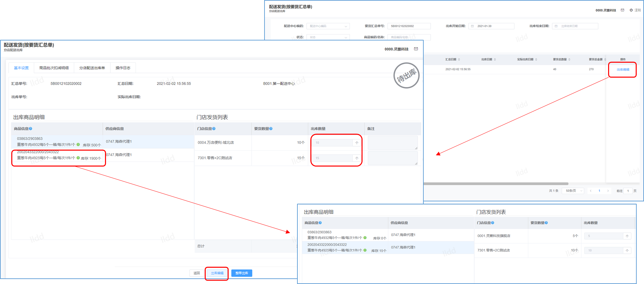Focus the 出库结束日期 date field
Viewport: 644px width, 284px height.
[575, 26]
